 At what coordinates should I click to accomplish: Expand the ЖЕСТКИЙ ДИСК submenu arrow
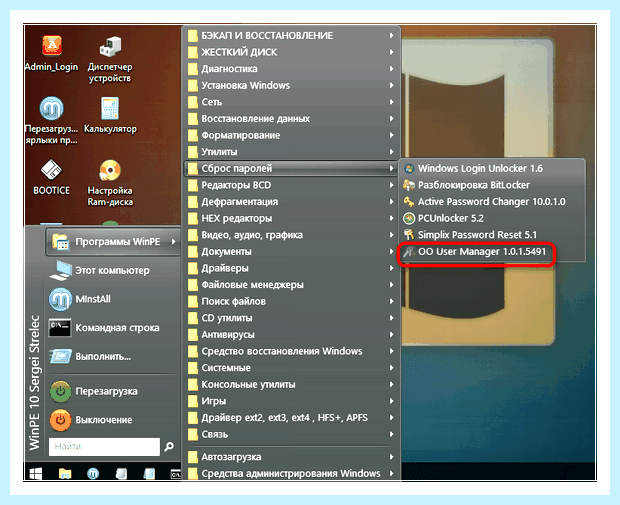click(391, 52)
